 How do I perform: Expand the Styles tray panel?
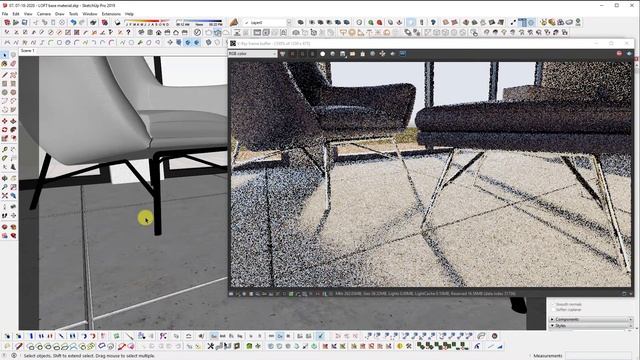[x=590, y=325]
